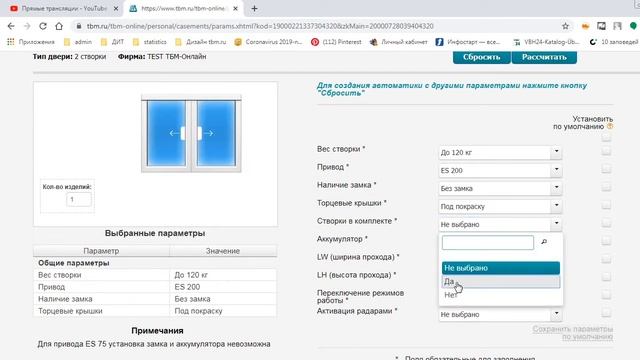Click Сохранить параметры по умолчанию link
Viewport: 640px width, 360px height.
(573, 333)
